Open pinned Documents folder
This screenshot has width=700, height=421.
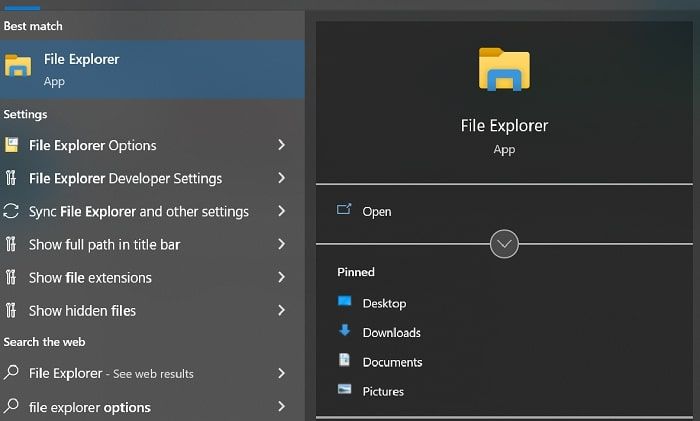pyautogui.click(x=392, y=362)
